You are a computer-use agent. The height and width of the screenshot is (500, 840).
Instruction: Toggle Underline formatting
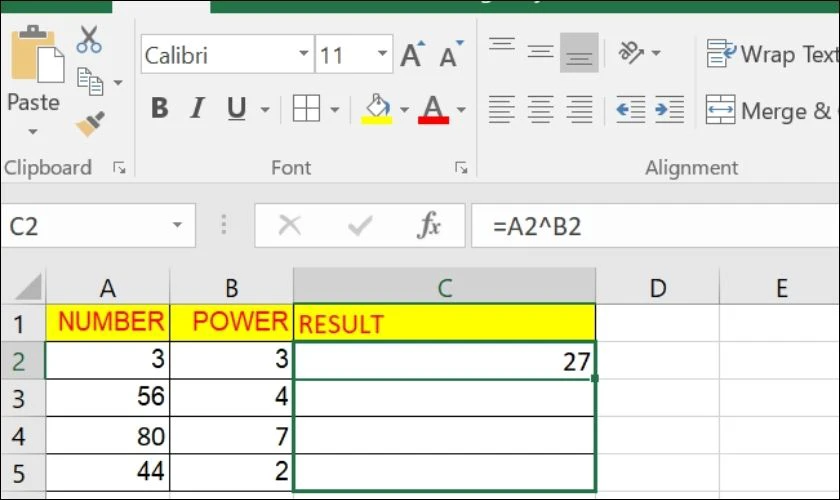236,108
